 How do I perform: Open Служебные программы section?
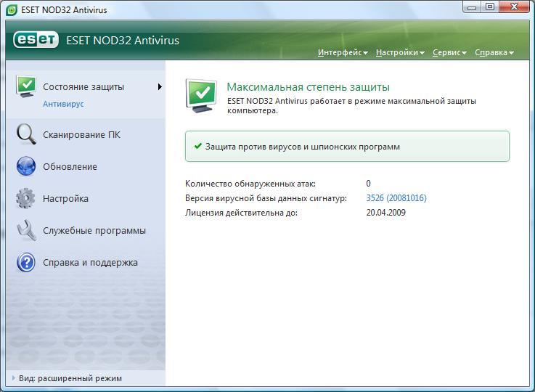[x=94, y=231]
